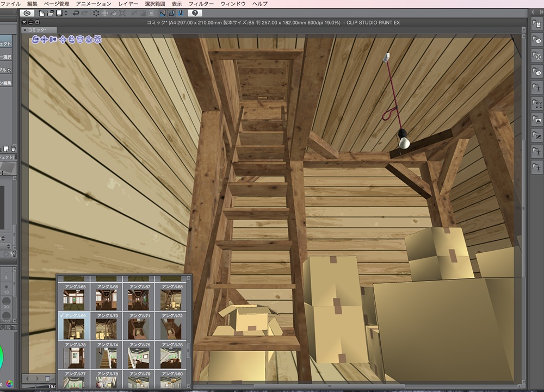The image size is (544, 392).
Task: Open the フィルター menu
Action: point(201,4)
